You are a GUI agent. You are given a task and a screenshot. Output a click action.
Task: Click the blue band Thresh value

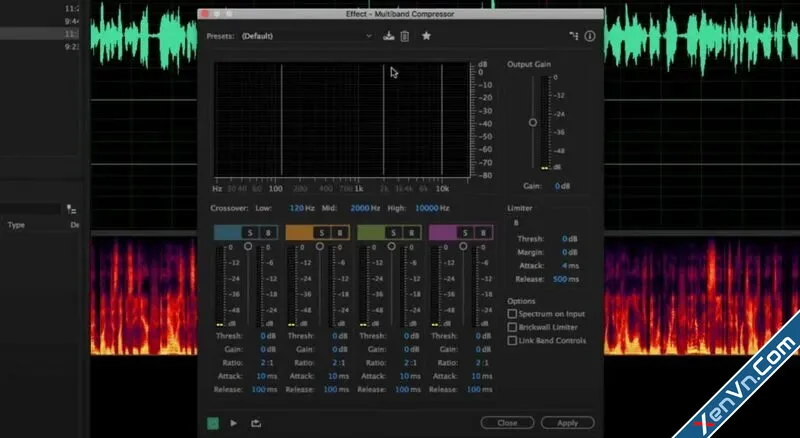[x=268, y=336]
